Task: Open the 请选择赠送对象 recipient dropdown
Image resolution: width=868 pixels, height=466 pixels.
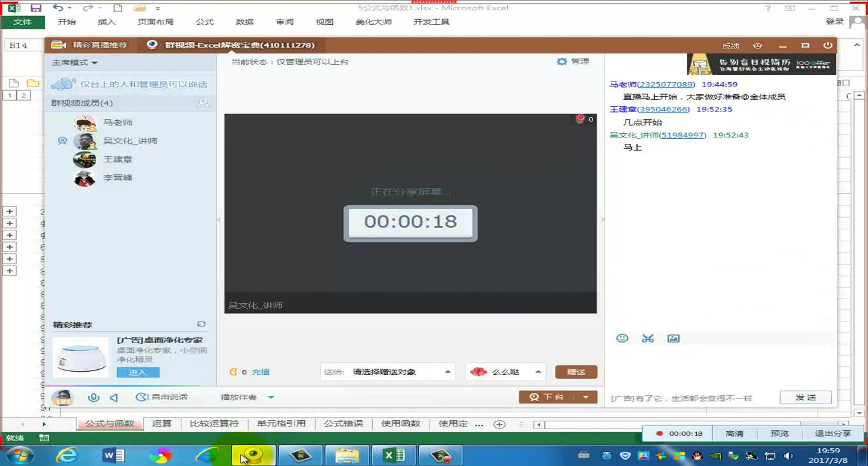Action: pos(388,372)
